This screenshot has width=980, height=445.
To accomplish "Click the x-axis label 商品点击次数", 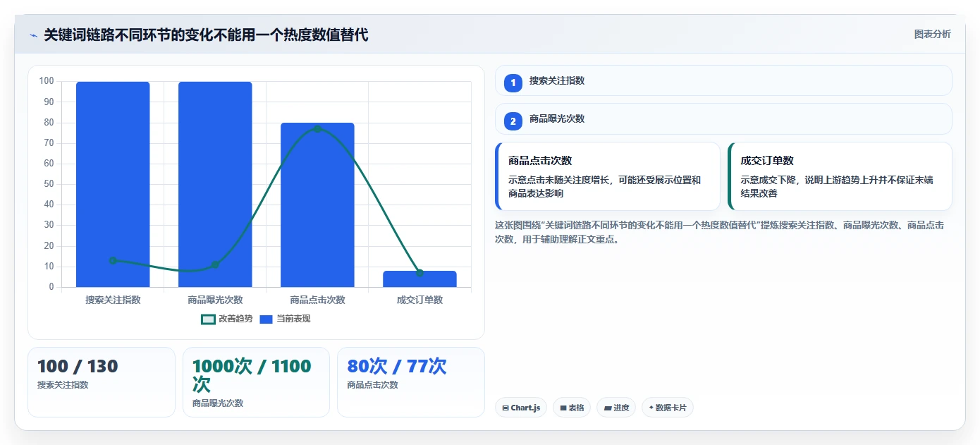I will point(317,300).
